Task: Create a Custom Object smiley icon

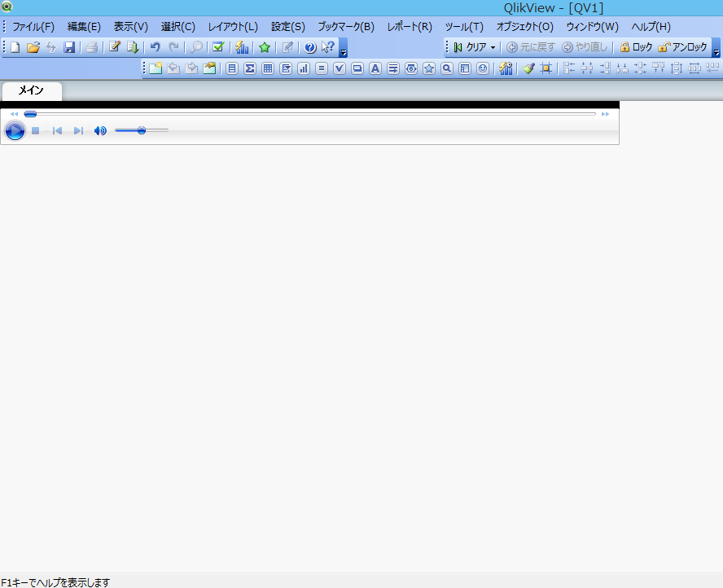Action: coord(483,68)
